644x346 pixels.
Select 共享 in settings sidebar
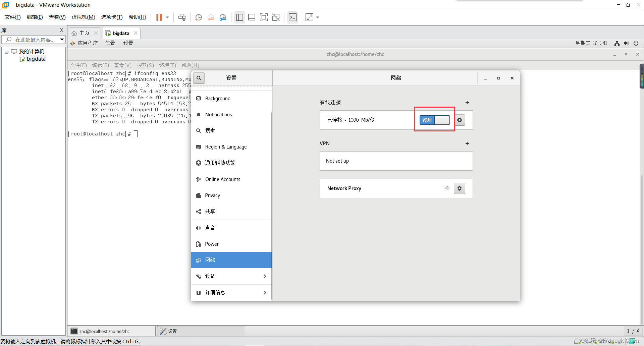[x=231, y=212]
